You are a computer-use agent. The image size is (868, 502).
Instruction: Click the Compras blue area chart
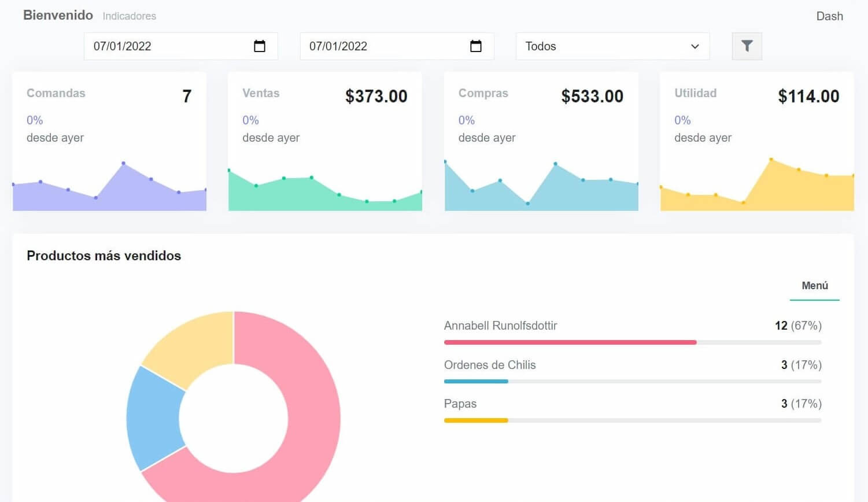pos(541,186)
